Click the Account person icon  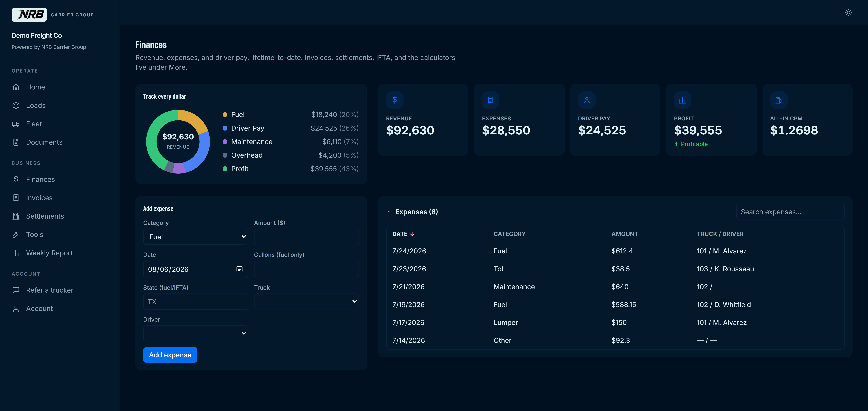(16, 309)
